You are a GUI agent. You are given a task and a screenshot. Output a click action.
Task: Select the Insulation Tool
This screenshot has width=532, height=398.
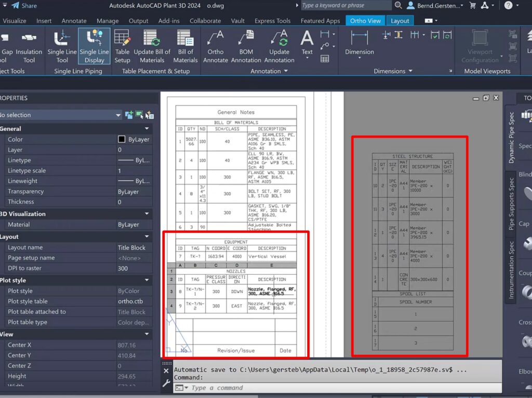click(29, 46)
